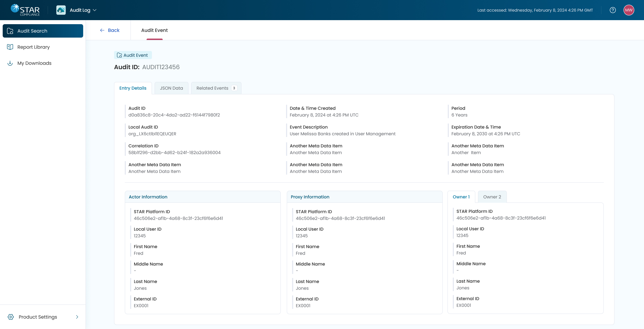Open Report Library in sidebar
Viewport: 644px width, 329px height.
tap(34, 47)
